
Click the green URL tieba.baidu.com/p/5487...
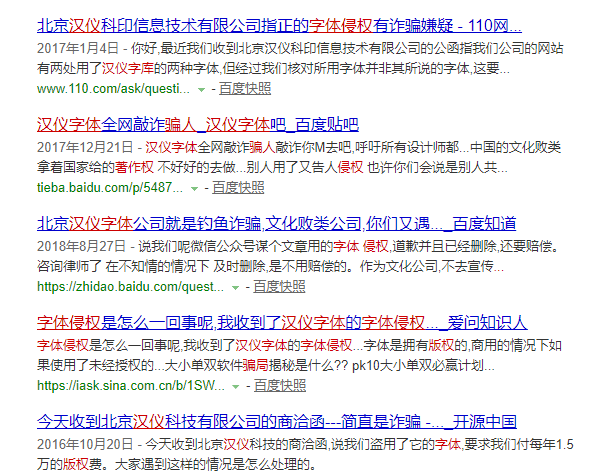[110, 188]
